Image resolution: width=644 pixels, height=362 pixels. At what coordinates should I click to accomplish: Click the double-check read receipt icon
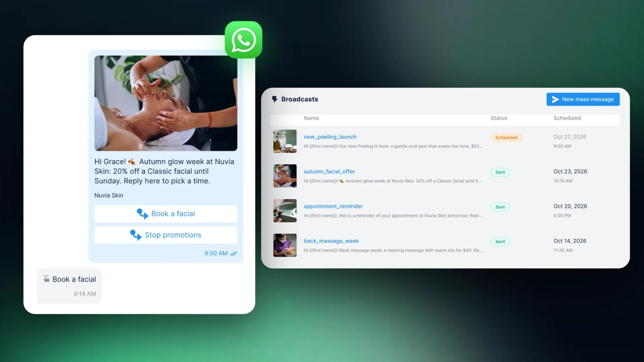234,254
